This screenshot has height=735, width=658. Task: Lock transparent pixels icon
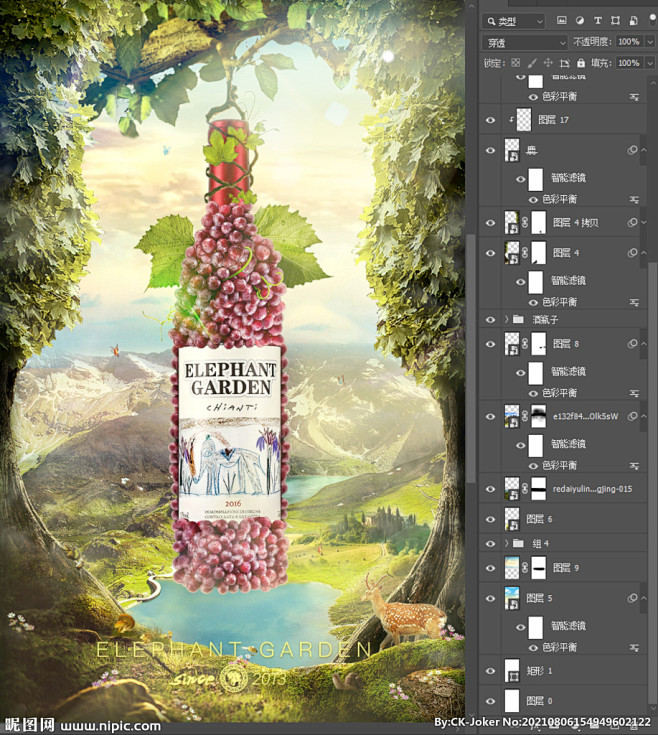tap(516, 63)
